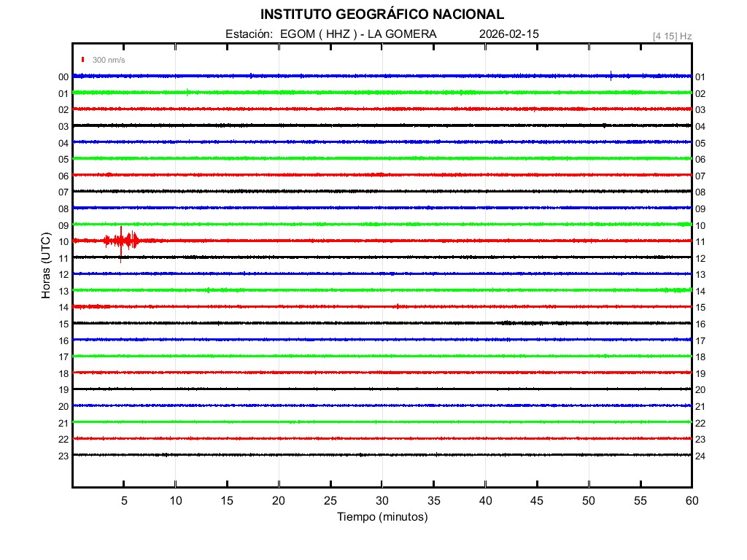Click the right-side hour label 24
The image size is (747, 560).
click(700, 456)
